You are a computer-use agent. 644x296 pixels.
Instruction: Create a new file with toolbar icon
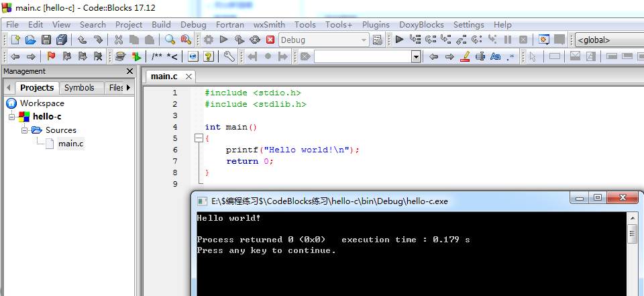(15, 40)
